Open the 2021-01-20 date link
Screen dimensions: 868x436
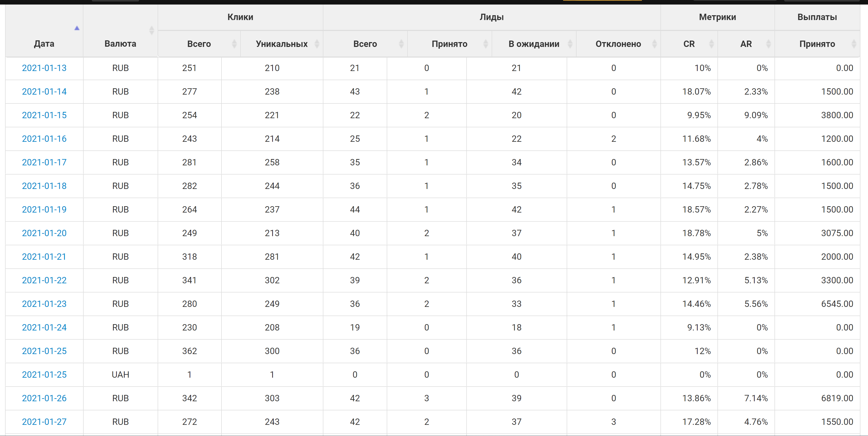44,233
